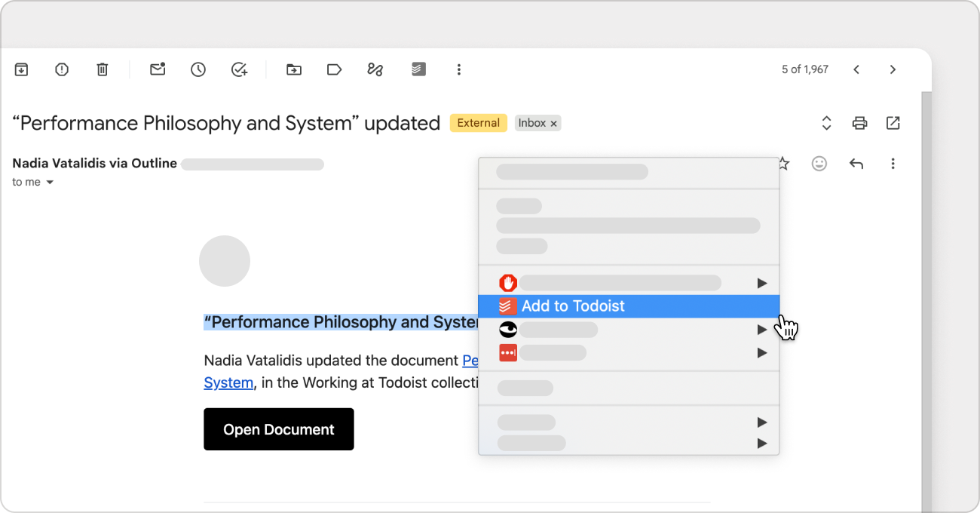This screenshot has height=513, width=980.
Task: Click the '5 of 1,967' counter
Action: [x=805, y=69]
